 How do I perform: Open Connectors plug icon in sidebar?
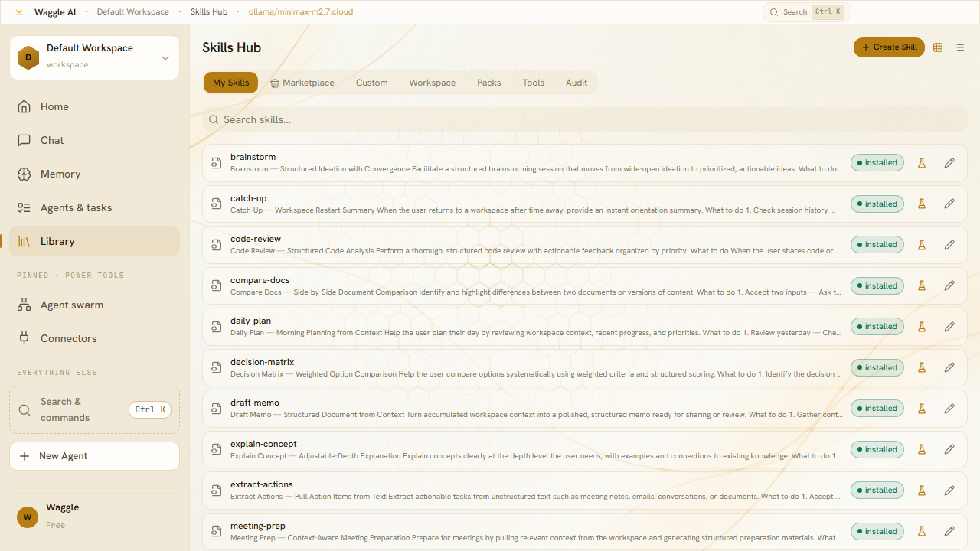24,338
